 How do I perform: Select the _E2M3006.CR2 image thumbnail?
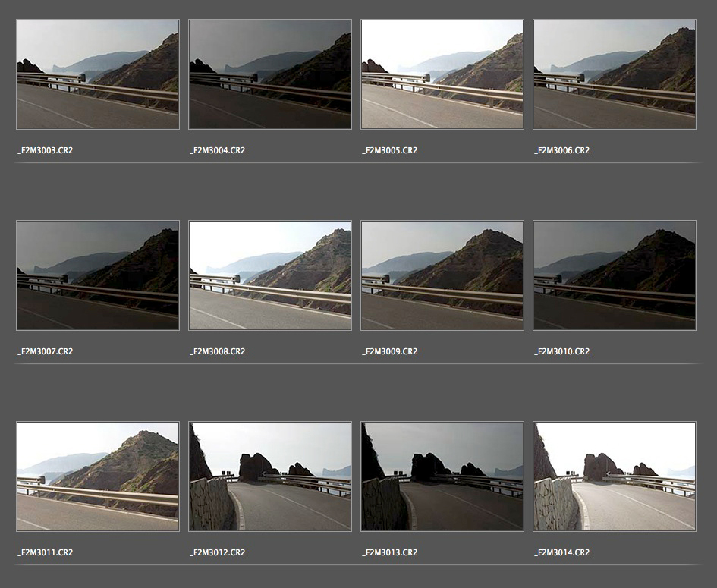coord(615,74)
